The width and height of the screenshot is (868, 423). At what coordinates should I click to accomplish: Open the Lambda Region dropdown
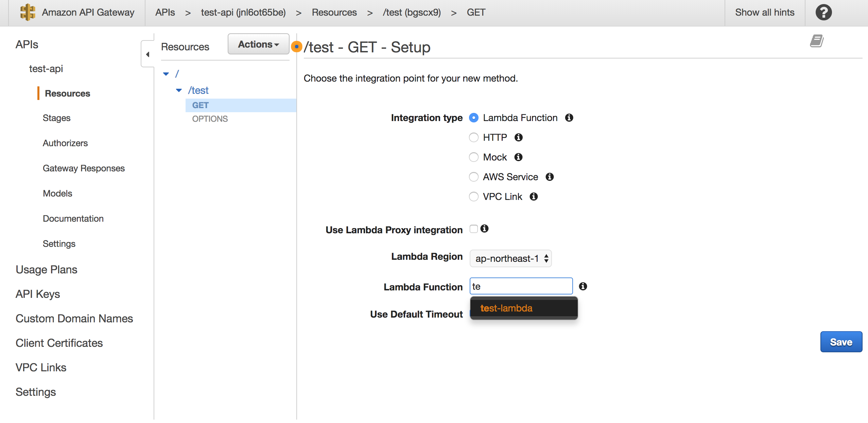pyautogui.click(x=510, y=258)
